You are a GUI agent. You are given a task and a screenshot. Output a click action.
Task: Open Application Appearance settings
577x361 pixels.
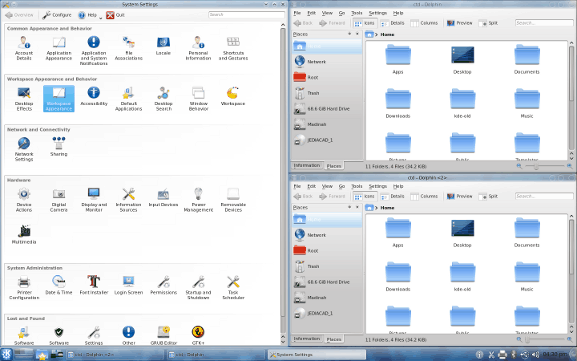tap(59, 48)
